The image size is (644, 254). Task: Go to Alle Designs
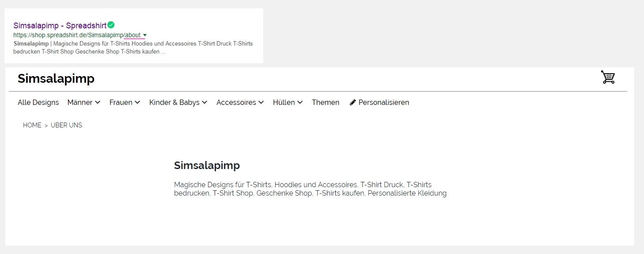click(38, 103)
